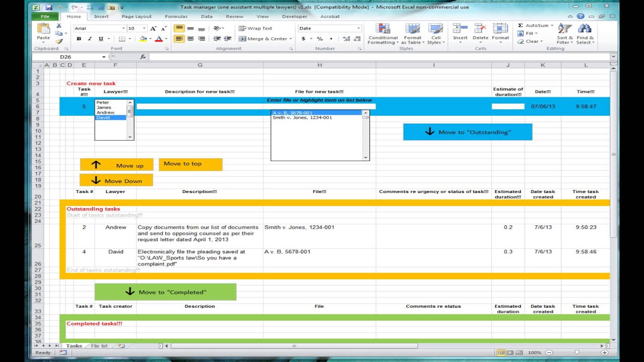Click the cell borders icon

point(122,39)
